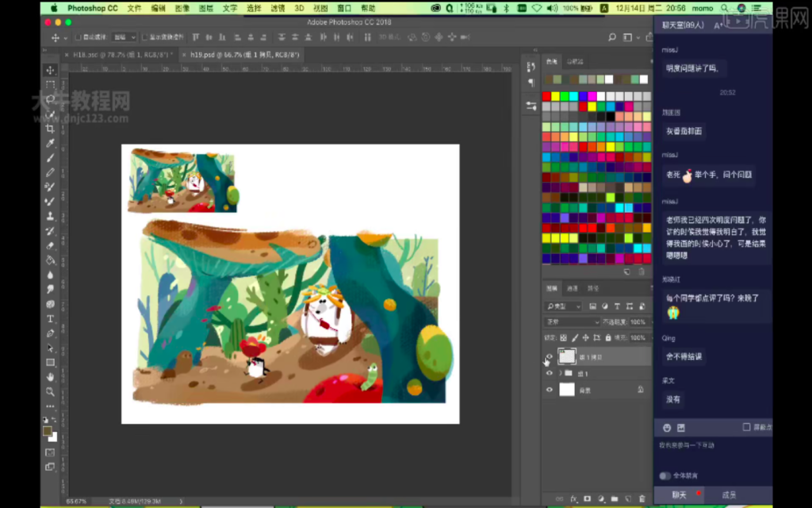This screenshot has height=508, width=812.
Task: Select the Crop tool
Action: (50, 128)
